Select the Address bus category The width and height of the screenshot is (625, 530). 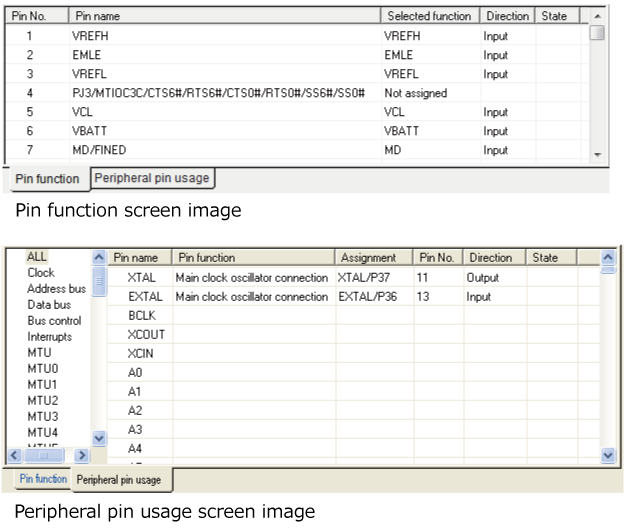(56, 289)
